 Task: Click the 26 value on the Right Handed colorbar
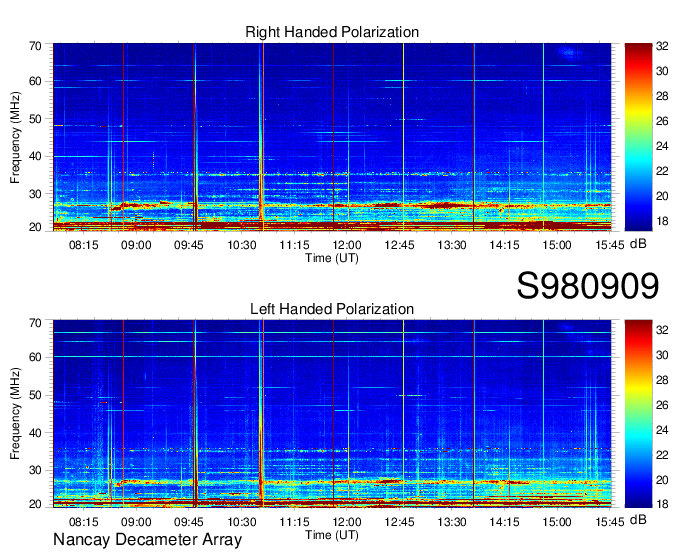[662, 121]
